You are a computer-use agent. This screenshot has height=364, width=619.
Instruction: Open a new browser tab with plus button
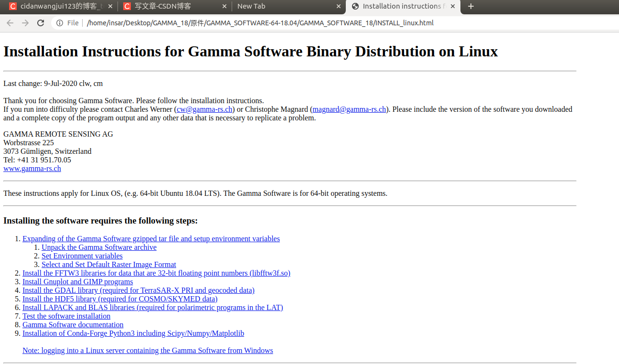tap(471, 7)
